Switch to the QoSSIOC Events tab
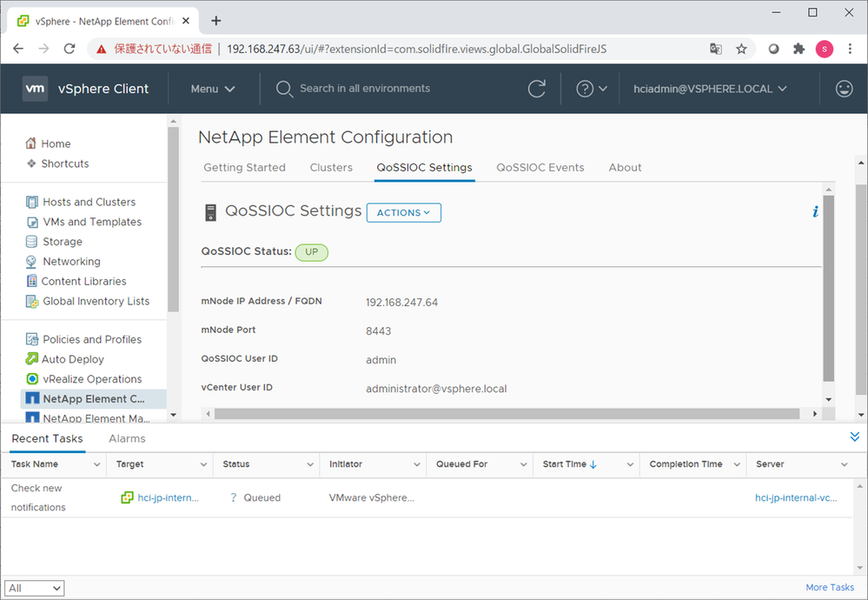 (540, 168)
